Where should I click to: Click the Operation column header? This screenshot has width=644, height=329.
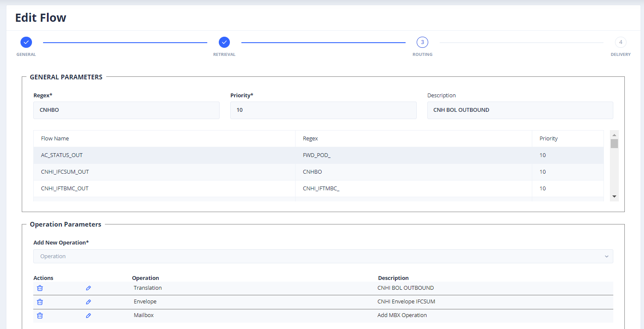145,278
